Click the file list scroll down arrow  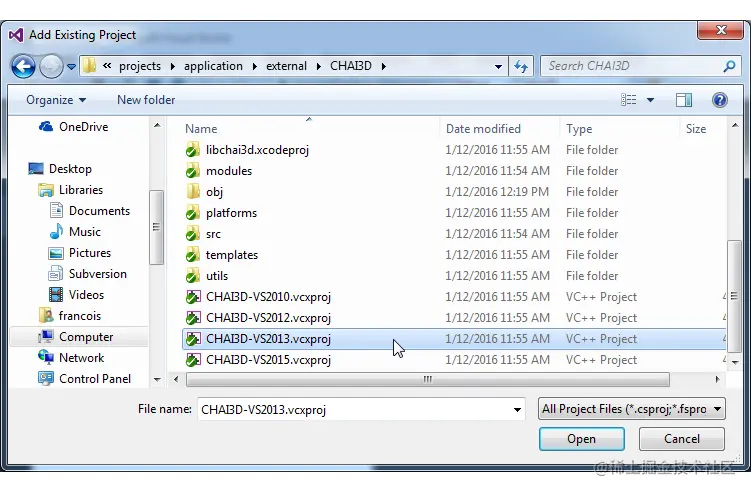735,363
